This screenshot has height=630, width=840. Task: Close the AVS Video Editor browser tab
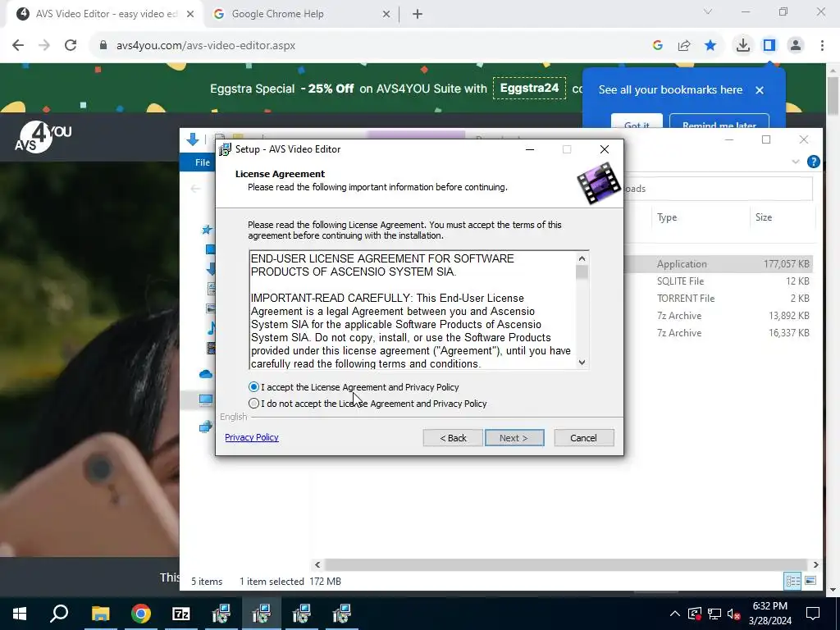(190, 14)
